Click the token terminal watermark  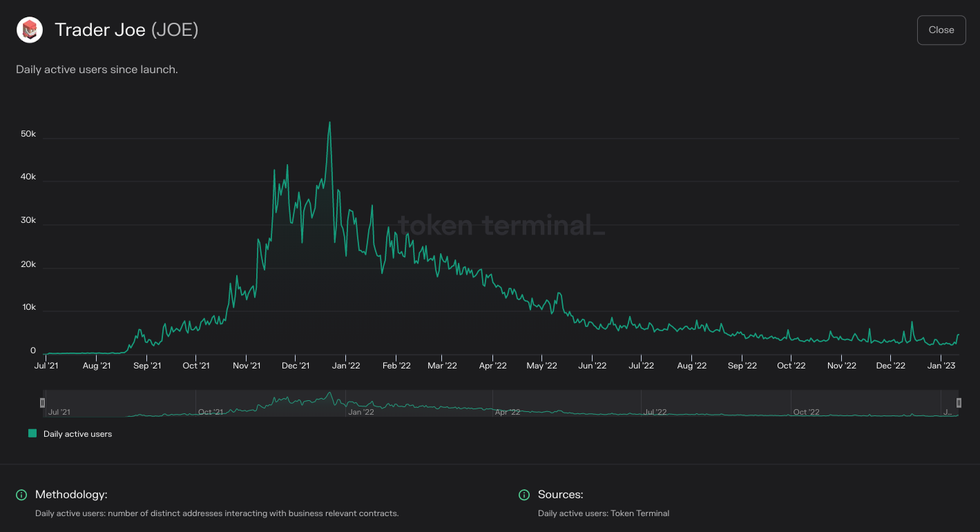coord(502,226)
